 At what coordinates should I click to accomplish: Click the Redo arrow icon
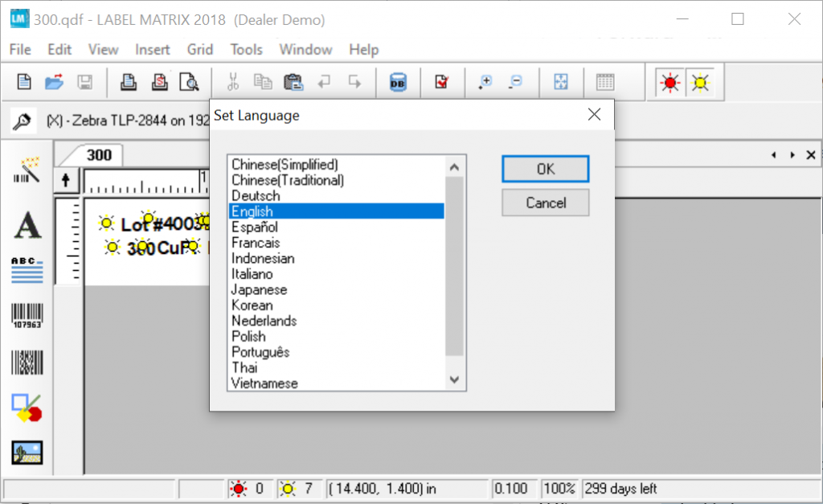click(354, 82)
